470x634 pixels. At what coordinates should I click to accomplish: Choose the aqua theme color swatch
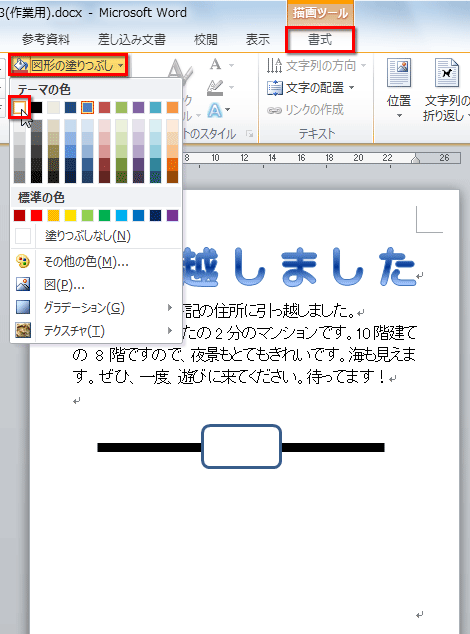click(x=155, y=107)
